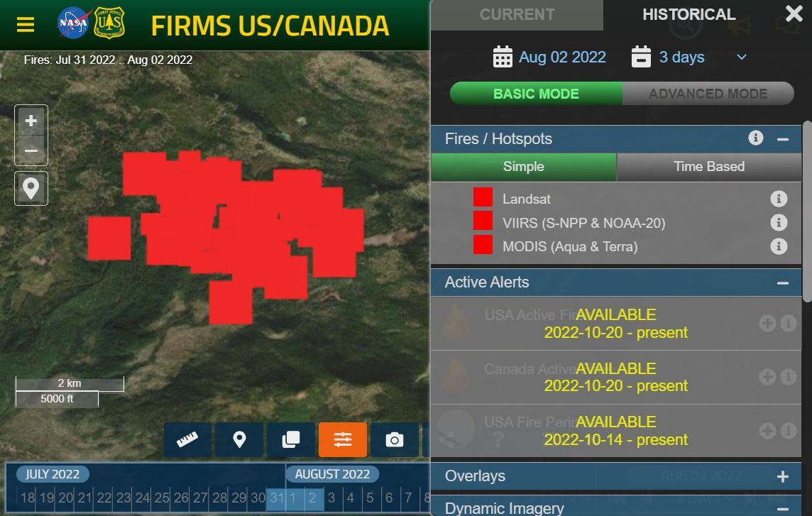Switch to the CURRENT tab
Image resolution: width=812 pixels, height=516 pixels.
point(517,14)
